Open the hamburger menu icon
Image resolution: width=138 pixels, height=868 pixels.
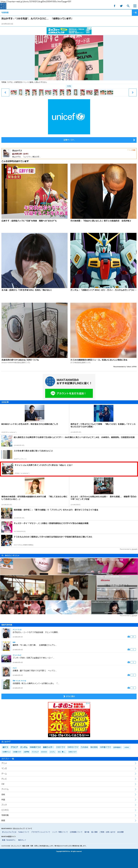134,6
